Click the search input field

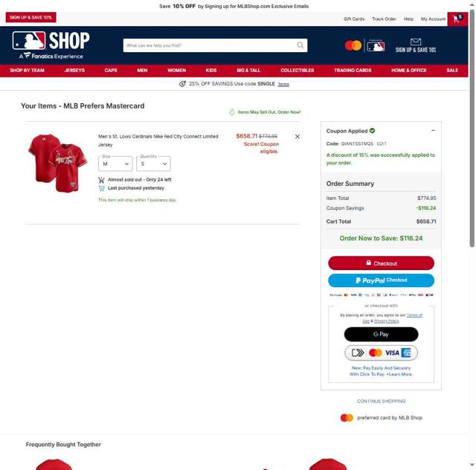pos(210,45)
